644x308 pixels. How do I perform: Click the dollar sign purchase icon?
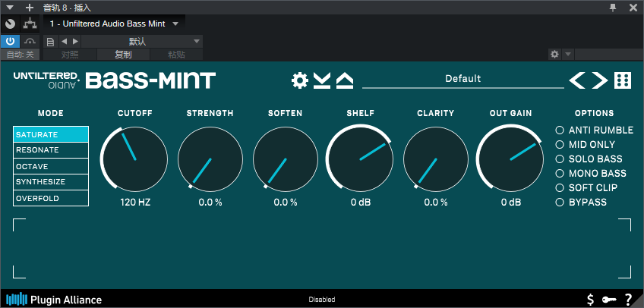point(590,300)
